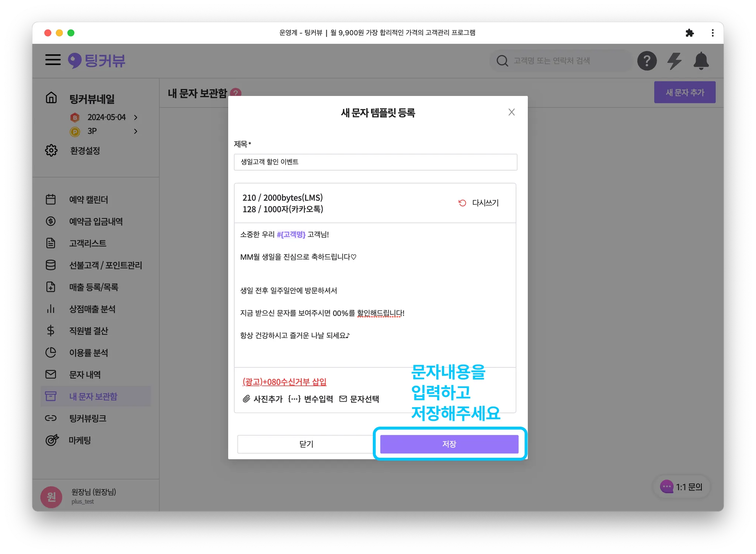The width and height of the screenshot is (756, 554).
Task: Expand the 2024-05-04 subscription chevron
Action: coord(136,117)
